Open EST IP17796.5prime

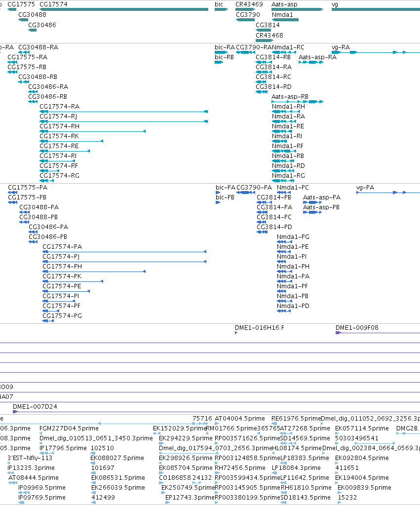pos(63,448)
